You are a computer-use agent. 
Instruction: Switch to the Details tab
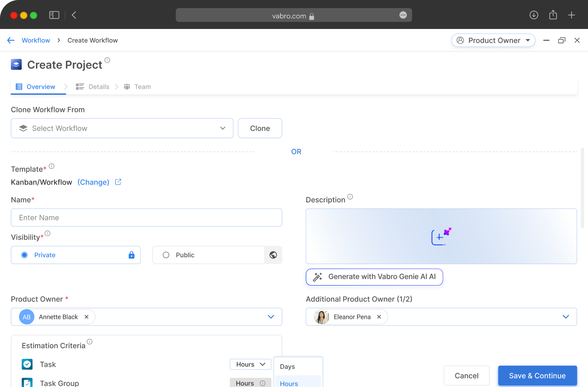[x=93, y=87]
